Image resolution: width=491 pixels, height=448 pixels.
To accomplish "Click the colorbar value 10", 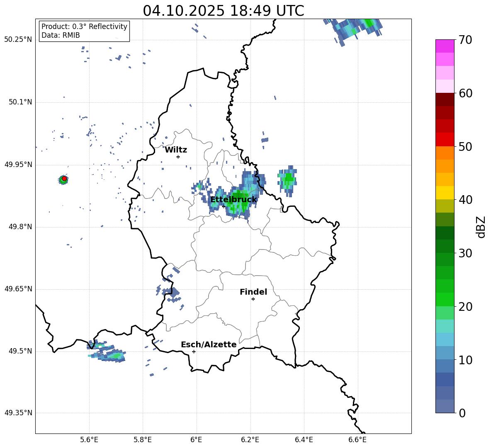I will click(466, 360).
